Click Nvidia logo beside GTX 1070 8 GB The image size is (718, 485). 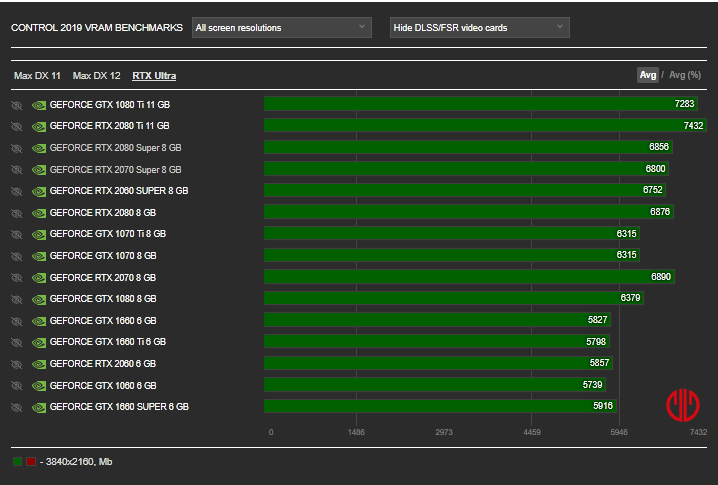pos(39,257)
